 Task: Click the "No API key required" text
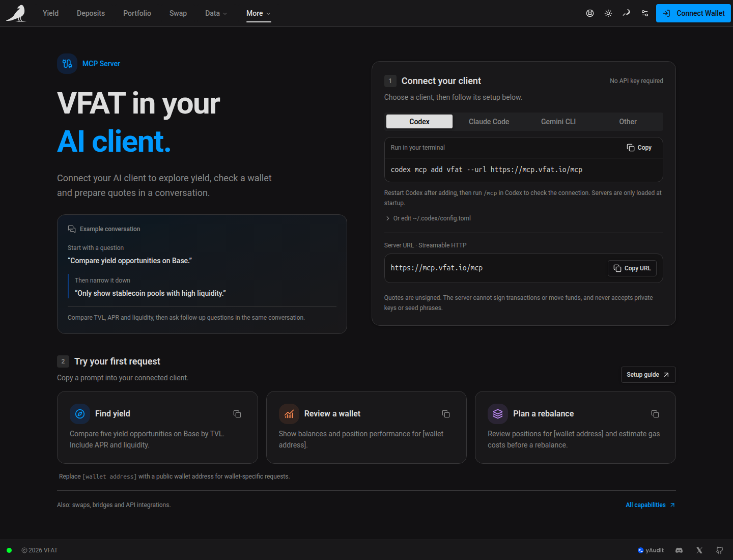(x=636, y=81)
